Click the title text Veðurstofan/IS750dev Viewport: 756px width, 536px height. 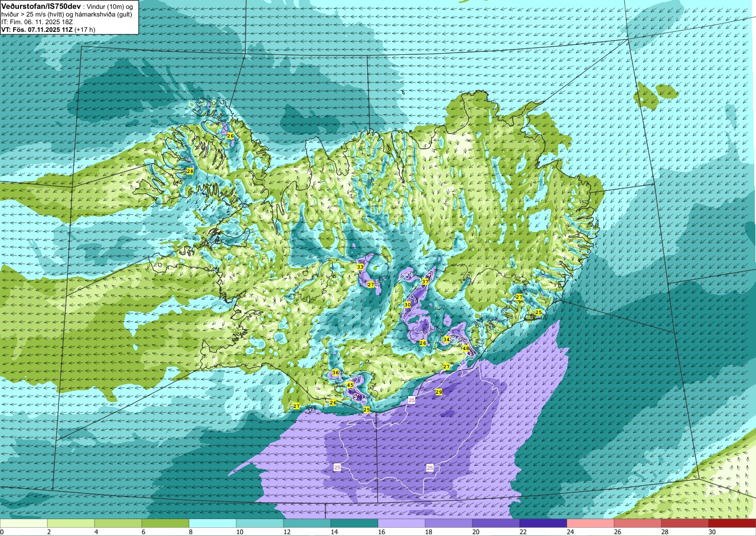tap(41, 5)
